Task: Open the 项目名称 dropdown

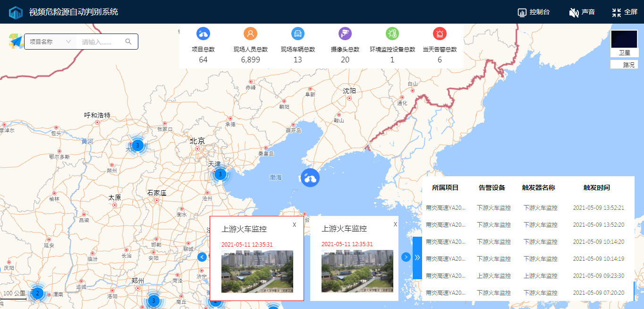Action: coord(50,42)
